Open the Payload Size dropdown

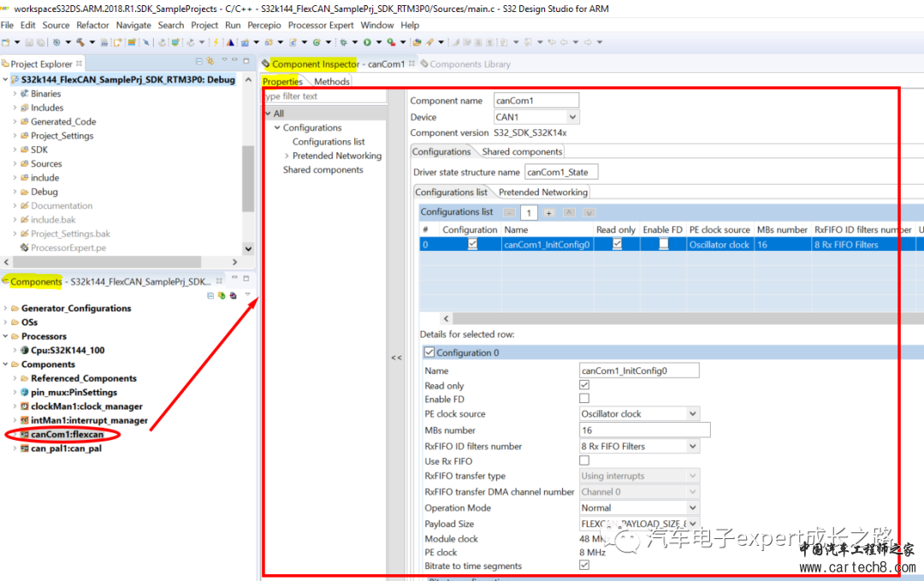pyautogui.click(x=693, y=524)
